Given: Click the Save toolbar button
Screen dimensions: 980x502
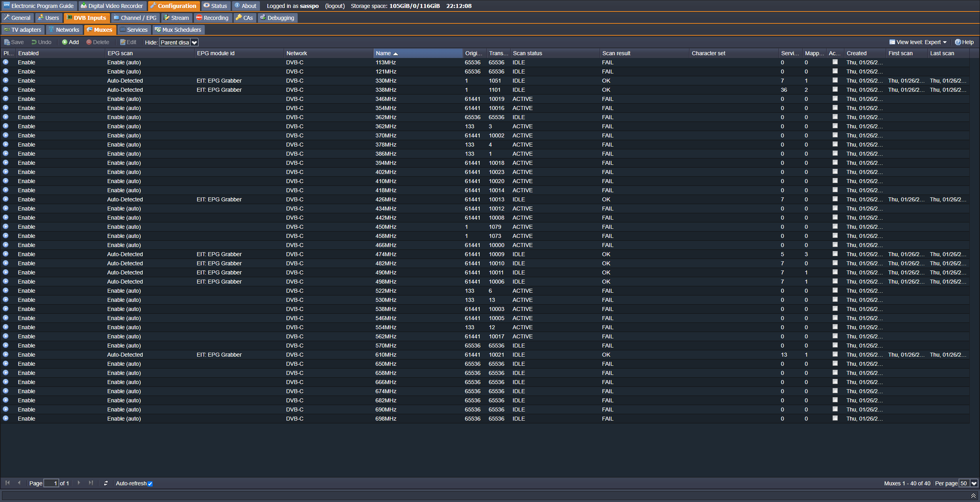Looking at the screenshot, I should [14, 42].
